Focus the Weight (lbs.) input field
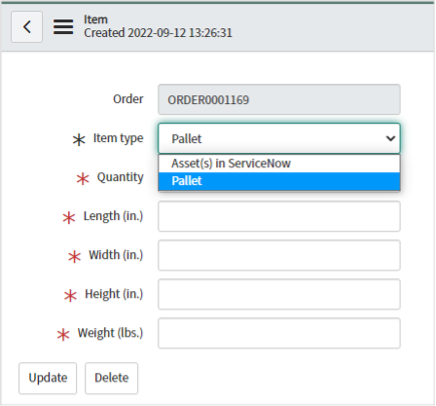This screenshot has height=406, width=436. (x=279, y=333)
